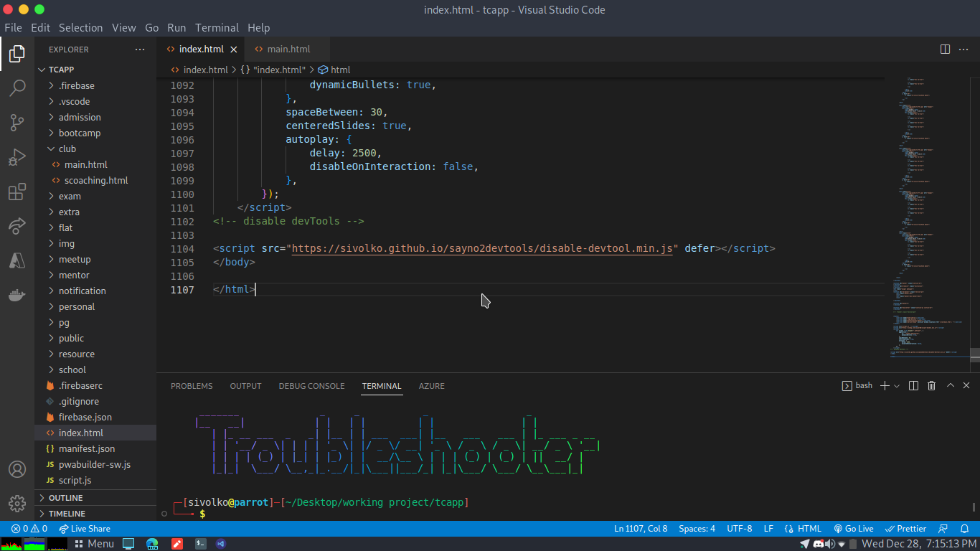Switch to the main.html editor tab
Screen dimensions: 980x551
tap(288, 50)
